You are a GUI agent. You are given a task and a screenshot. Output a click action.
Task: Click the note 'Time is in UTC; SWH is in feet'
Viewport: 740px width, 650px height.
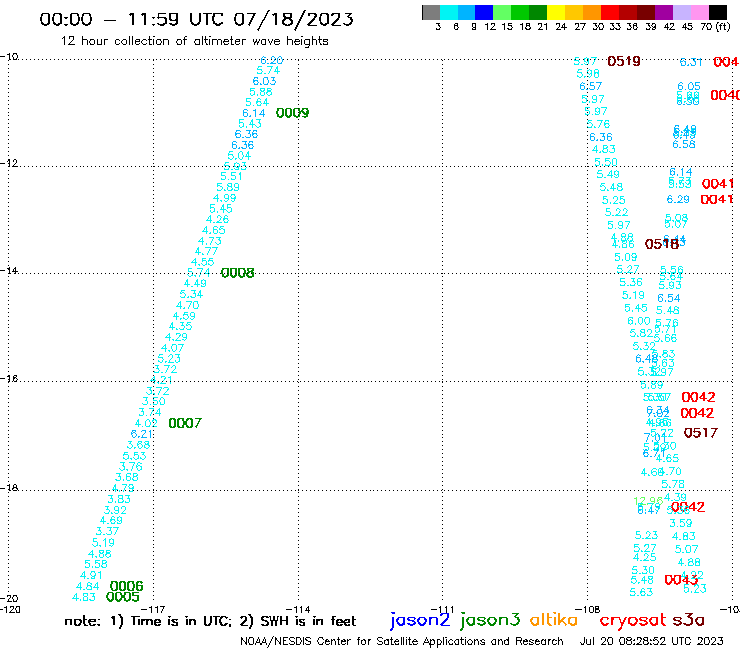(x=210, y=621)
